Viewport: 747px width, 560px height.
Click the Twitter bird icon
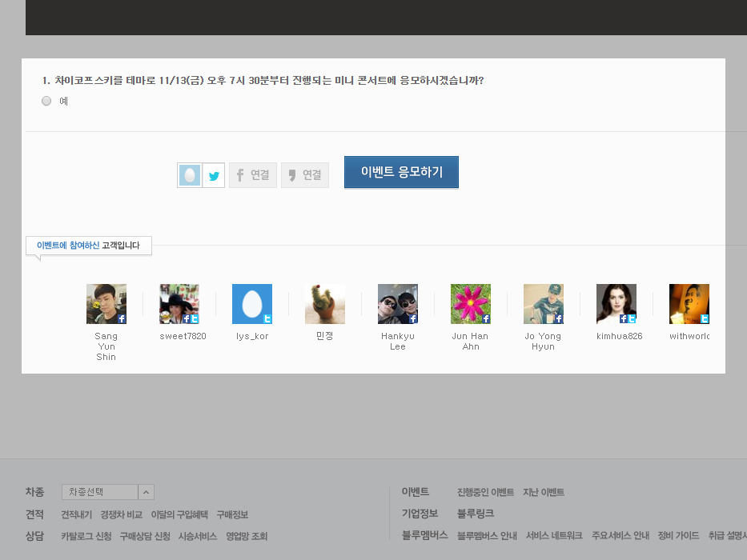click(x=213, y=175)
